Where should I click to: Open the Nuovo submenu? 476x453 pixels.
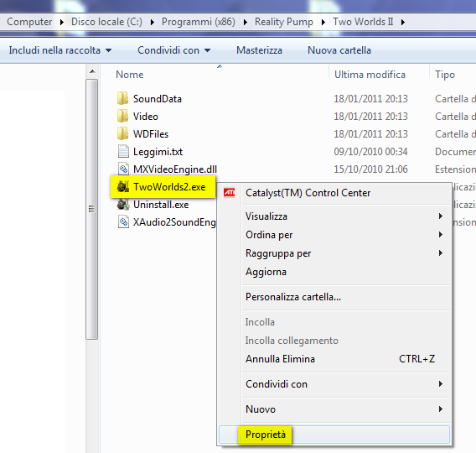tap(334, 409)
